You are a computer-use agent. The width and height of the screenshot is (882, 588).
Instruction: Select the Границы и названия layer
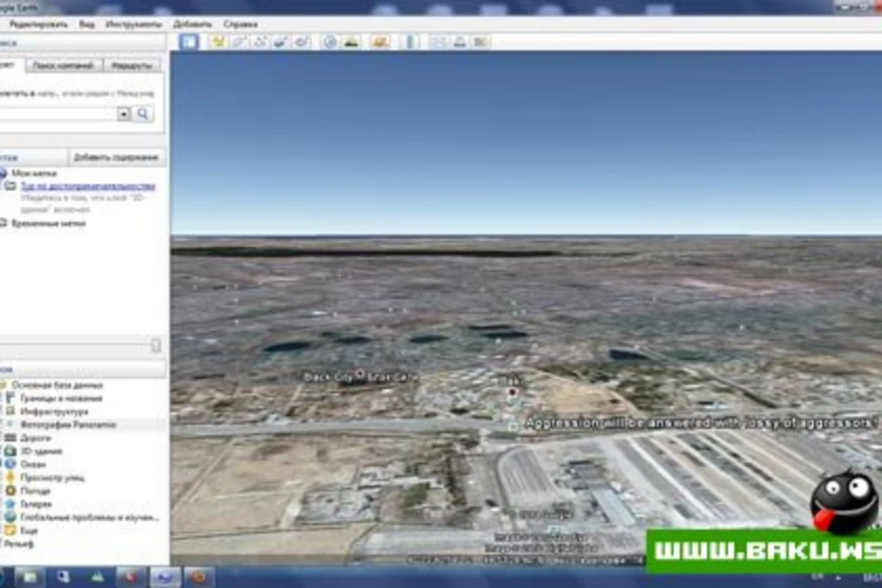(61, 398)
